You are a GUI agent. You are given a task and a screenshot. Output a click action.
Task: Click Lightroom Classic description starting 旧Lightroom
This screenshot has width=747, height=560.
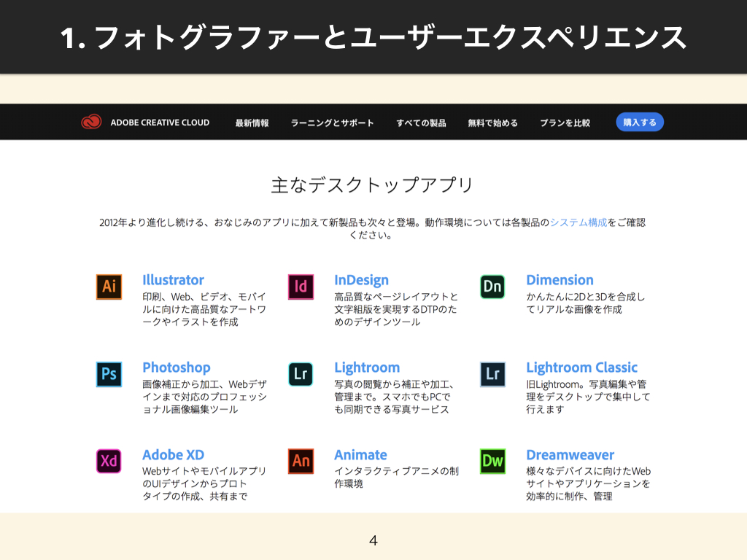pos(589,397)
